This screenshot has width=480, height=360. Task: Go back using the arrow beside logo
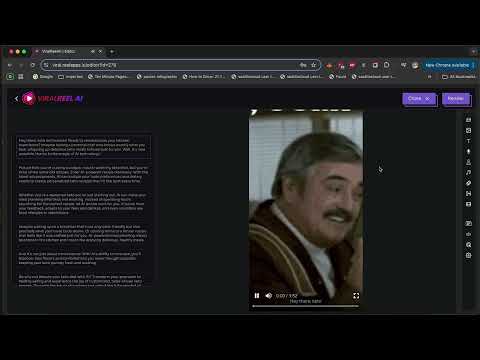(16, 98)
